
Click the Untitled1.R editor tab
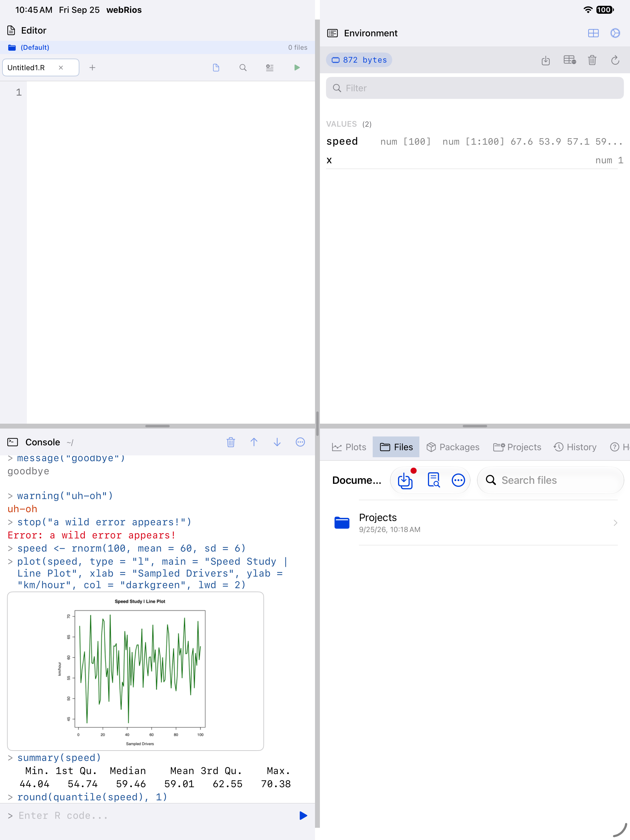(x=41, y=67)
